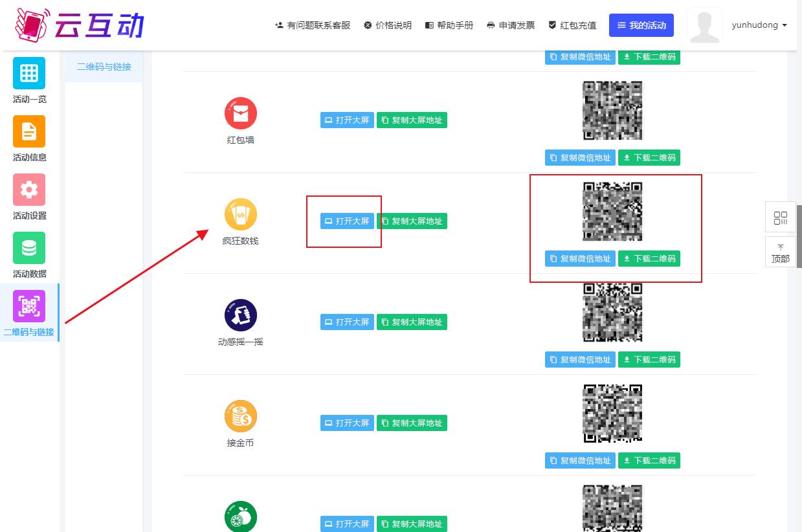Open 有问题联系客服 link
The image size is (802, 532).
coord(313,25)
